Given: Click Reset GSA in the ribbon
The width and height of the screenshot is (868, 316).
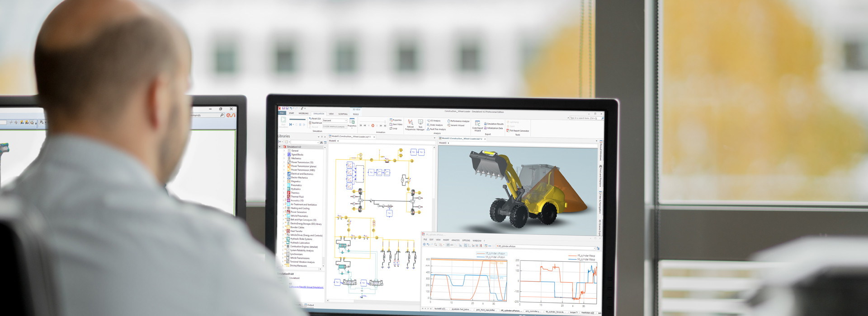Looking at the screenshot, I should [x=315, y=119].
